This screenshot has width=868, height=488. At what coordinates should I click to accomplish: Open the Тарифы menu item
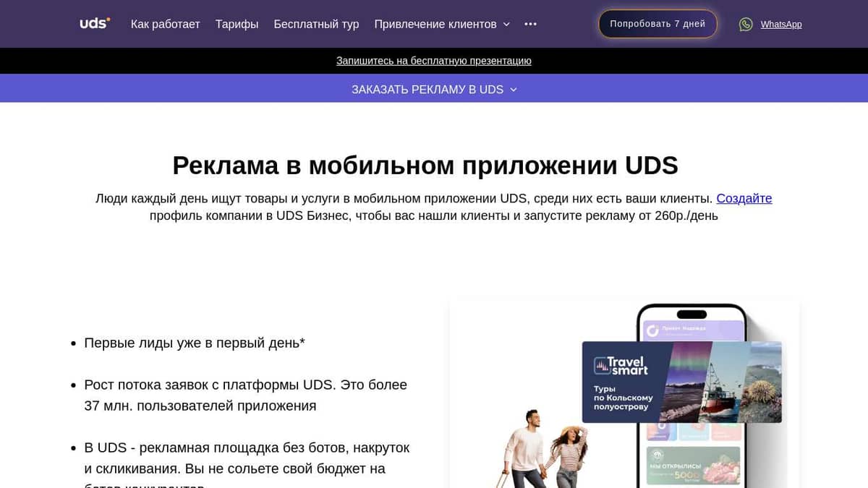[237, 24]
